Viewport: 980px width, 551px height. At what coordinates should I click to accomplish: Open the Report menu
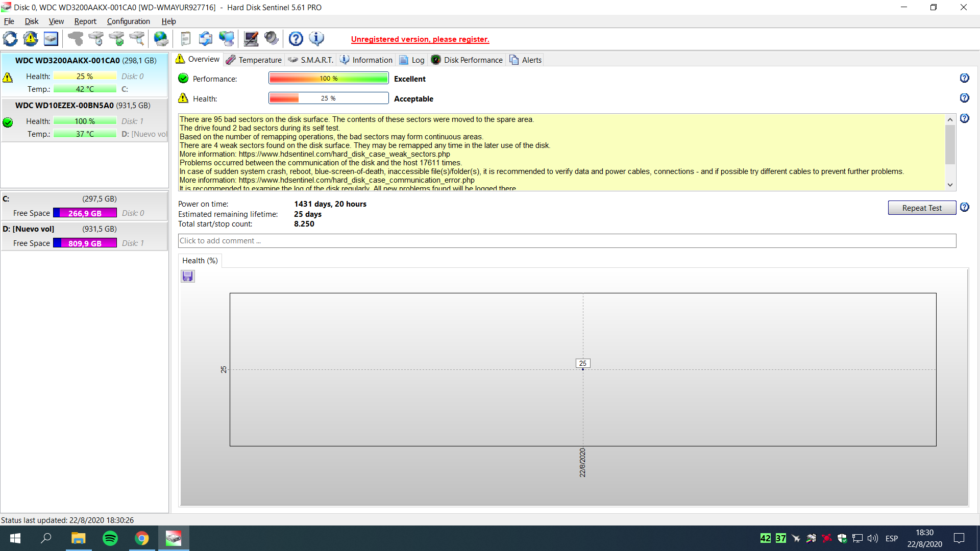[x=85, y=21]
